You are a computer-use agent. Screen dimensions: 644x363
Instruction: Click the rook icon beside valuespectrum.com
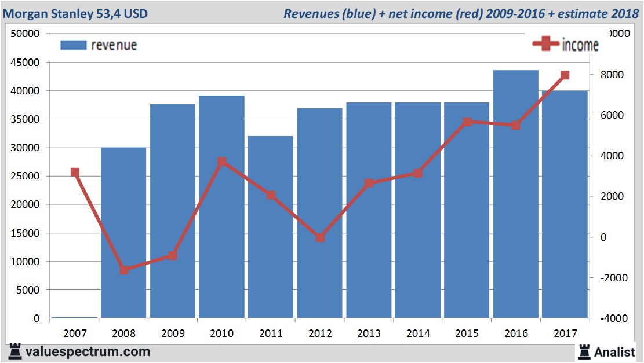pyautogui.click(x=16, y=351)
